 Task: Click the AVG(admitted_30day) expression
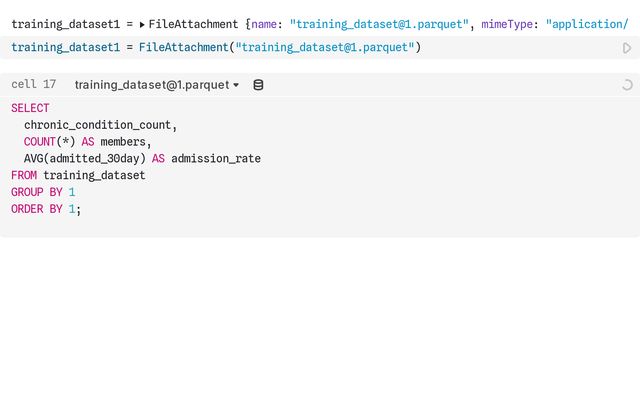85,159
